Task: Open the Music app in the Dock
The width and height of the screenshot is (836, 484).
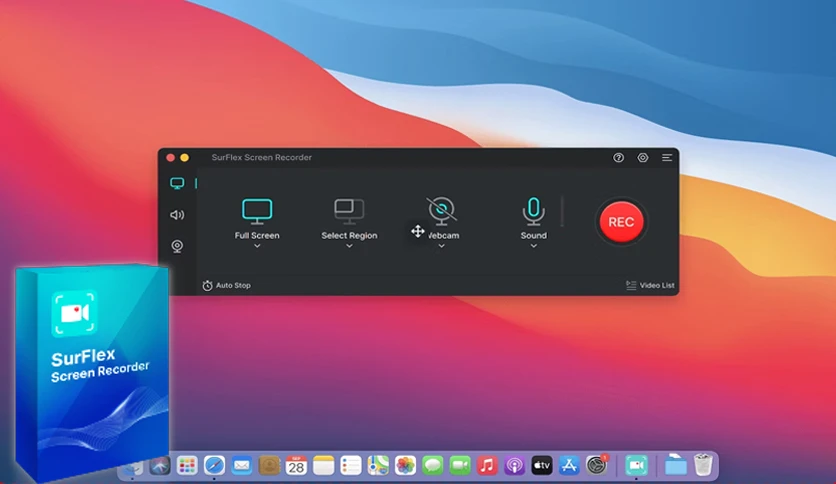Action: (487, 465)
